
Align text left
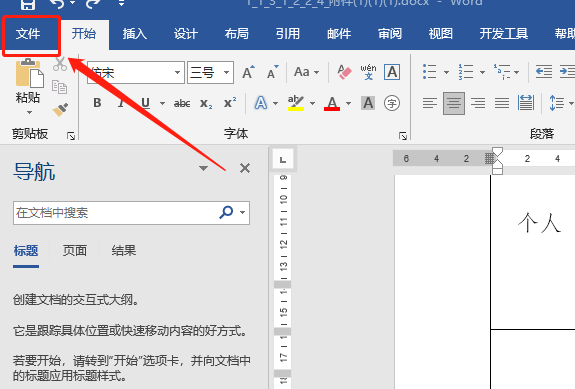430,103
